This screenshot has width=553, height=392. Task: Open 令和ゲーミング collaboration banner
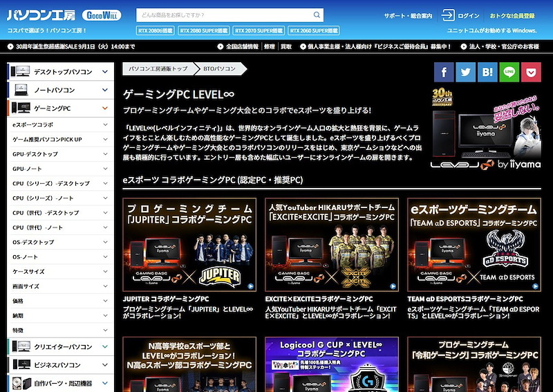(474, 364)
